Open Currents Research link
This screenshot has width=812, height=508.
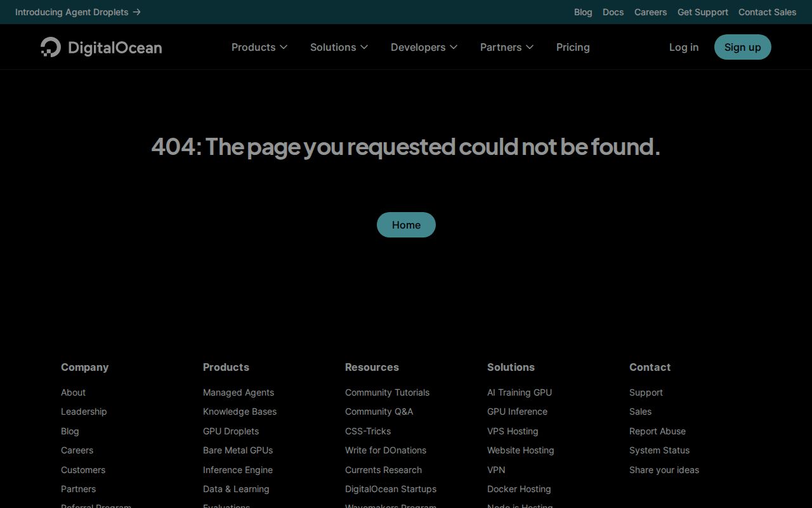tap(383, 470)
